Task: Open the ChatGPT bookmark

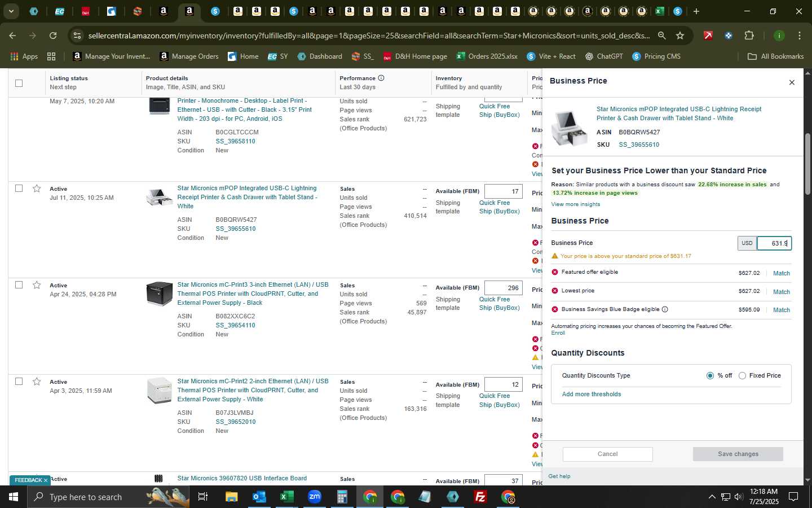Action: coord(604,56)
